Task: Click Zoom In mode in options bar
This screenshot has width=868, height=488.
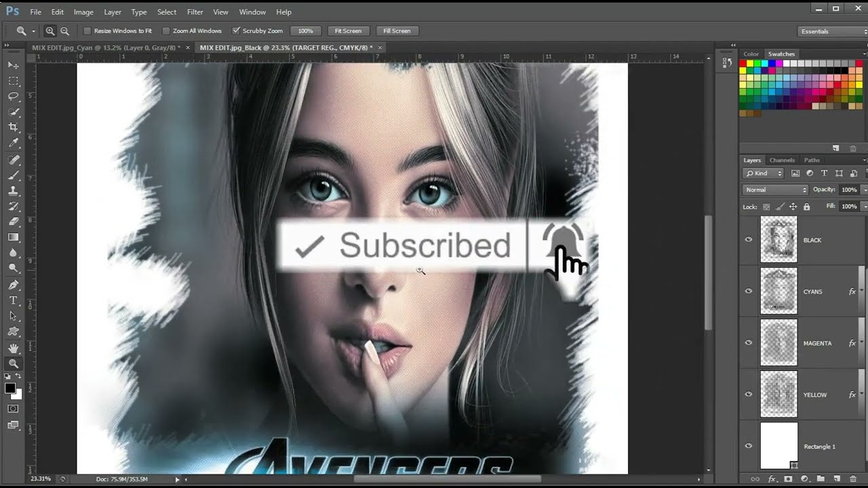Action: pos(50,31)
